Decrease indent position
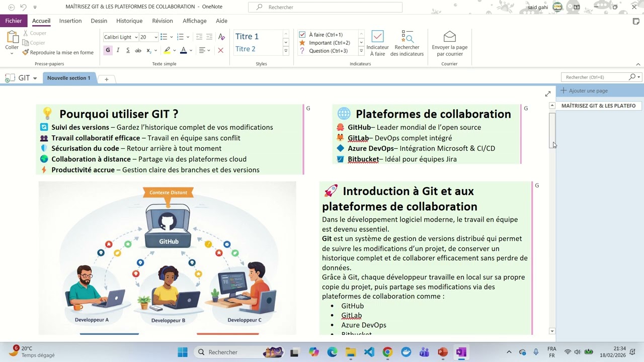The image size is (644, 362). click(199, 37)
